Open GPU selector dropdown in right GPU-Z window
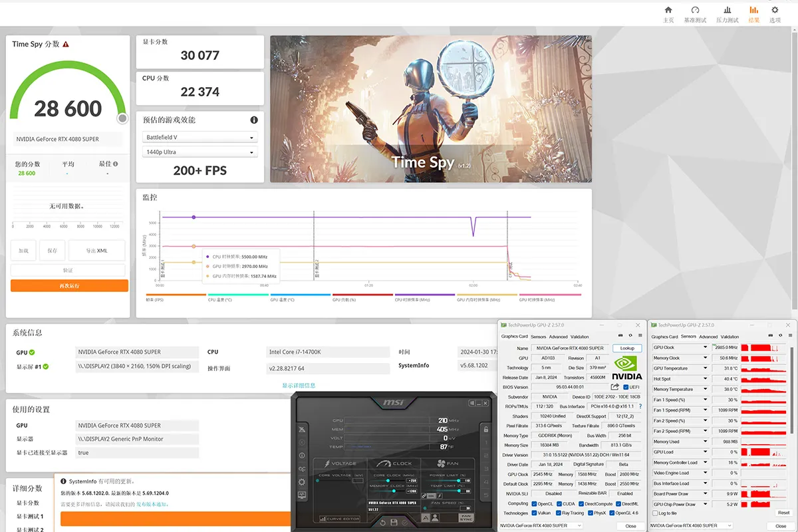This screenshot has width=798, height=532. pyautogui.click(x=691, y=525)
